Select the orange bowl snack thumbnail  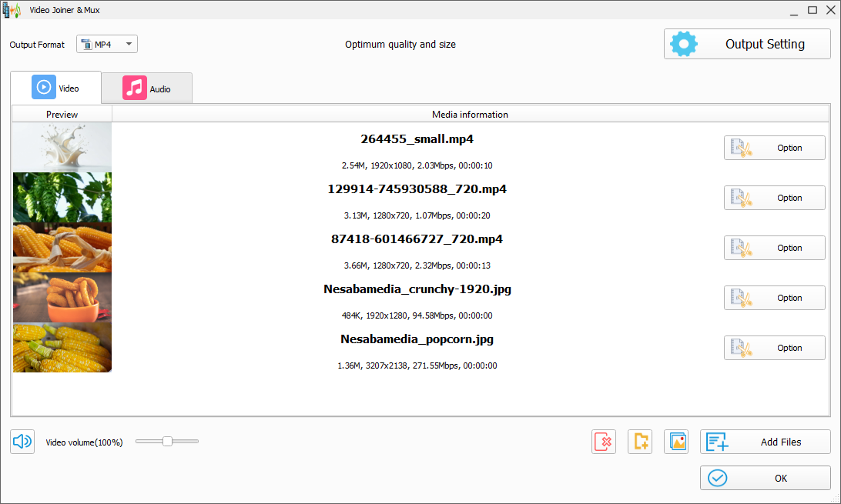[x=62, y=298]
